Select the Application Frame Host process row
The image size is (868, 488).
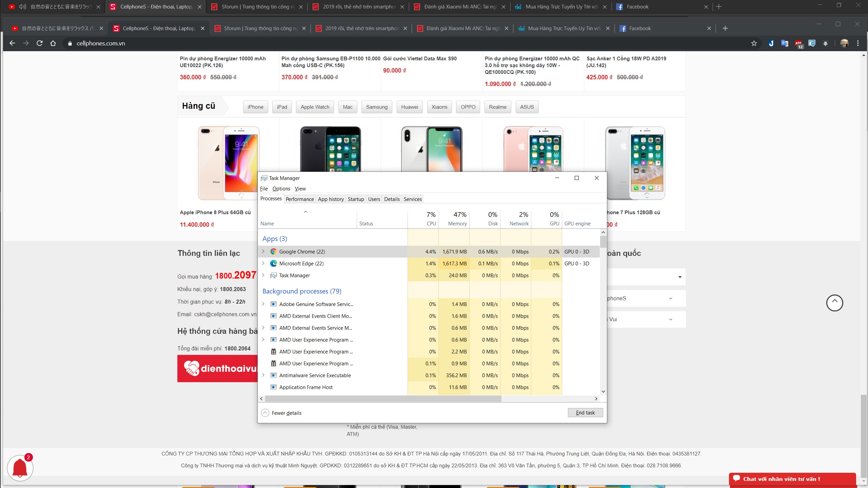coord(429,387)
